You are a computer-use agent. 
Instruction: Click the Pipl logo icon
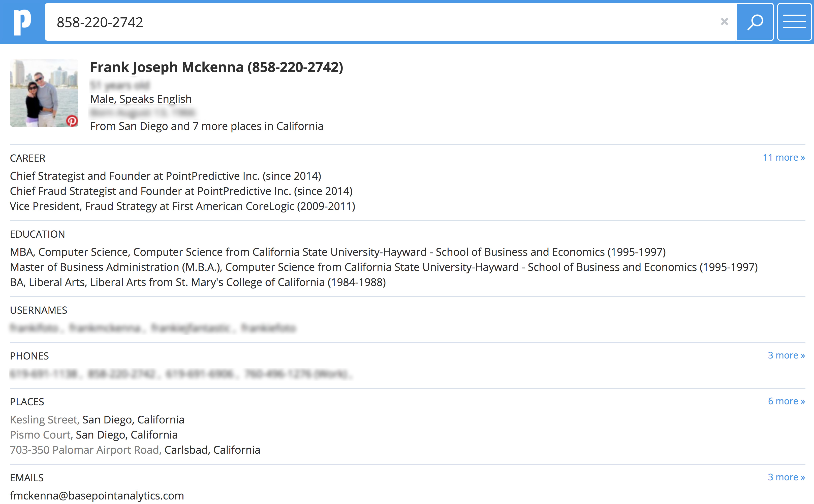(22, 22)
